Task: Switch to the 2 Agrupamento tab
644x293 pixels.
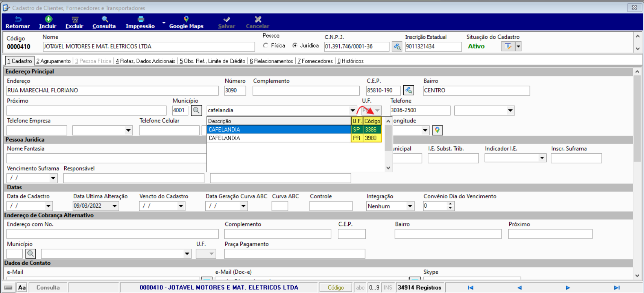Action: point(53,61)
